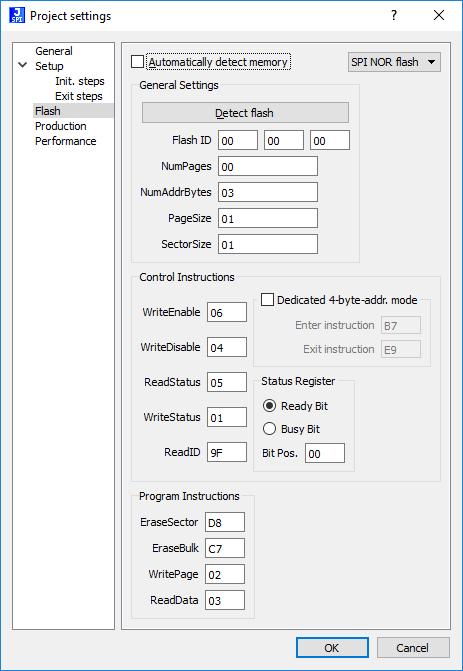This screenshot has width=463, height=671.
Task: Click the Cancel button
Action: click(x=413, y=647)
